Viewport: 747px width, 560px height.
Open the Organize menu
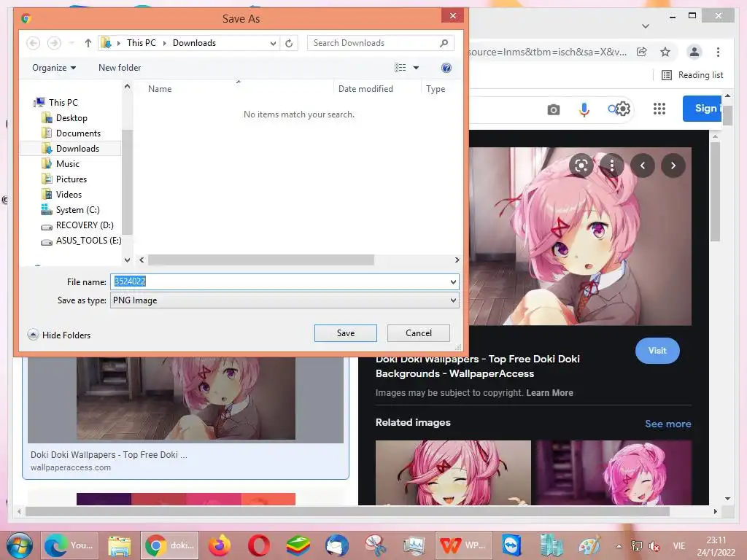coord(54,68)
